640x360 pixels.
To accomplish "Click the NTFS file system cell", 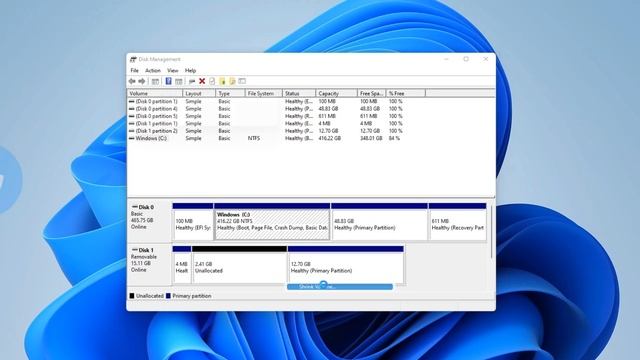I will (x=253, y=138).
